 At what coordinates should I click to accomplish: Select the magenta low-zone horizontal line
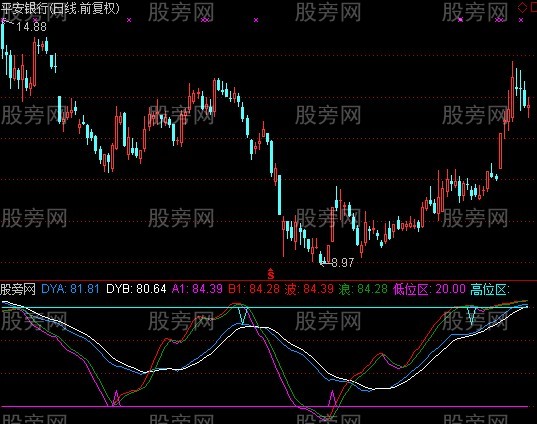coord(264,407)
